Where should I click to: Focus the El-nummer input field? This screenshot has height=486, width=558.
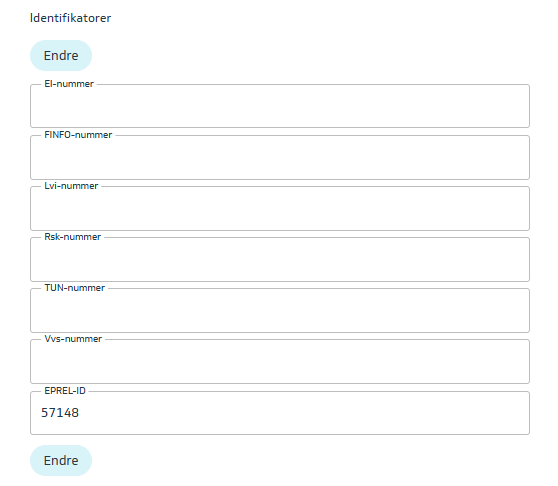click(x=280, y=106)
